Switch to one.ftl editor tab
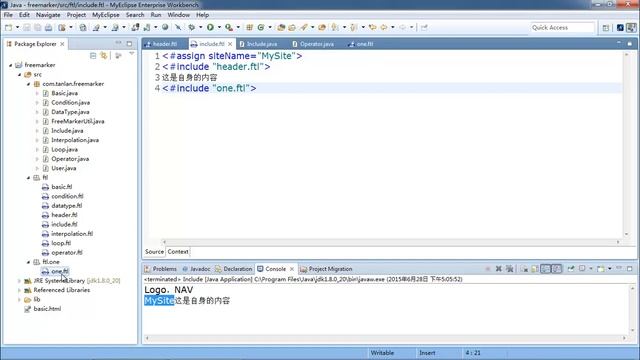This screenshot has width=640, height=360. [365, 44]
